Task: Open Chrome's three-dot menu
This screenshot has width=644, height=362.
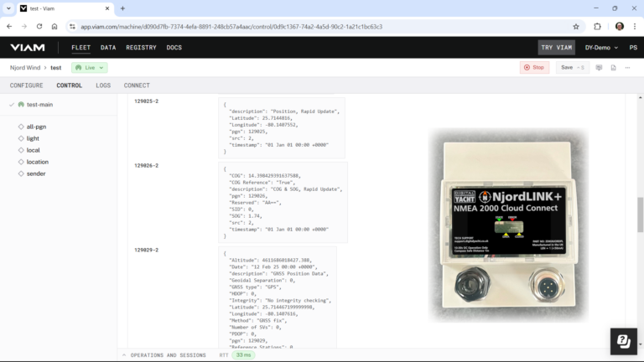Action: (x=635, y=27)
